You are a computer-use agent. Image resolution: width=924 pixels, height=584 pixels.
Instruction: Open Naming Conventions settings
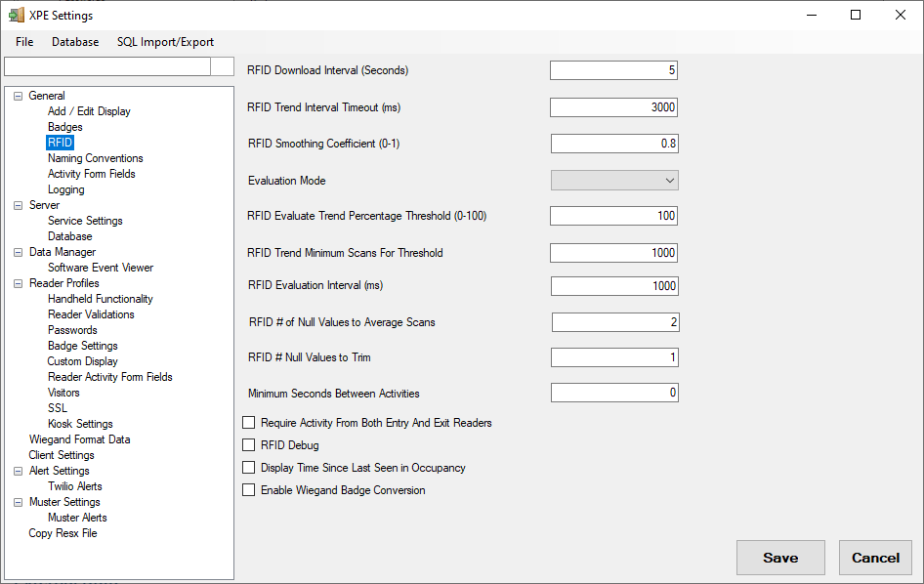96,158
